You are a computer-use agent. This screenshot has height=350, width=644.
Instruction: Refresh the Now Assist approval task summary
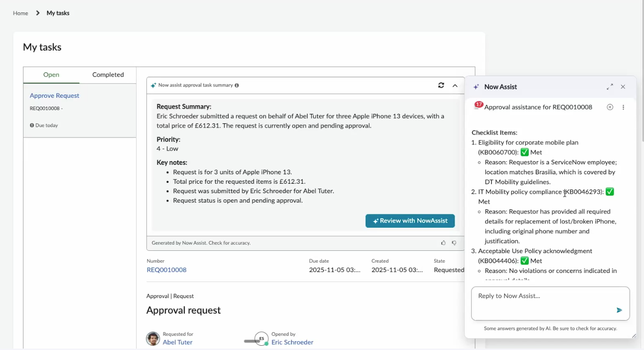click(x=441, y=85)
